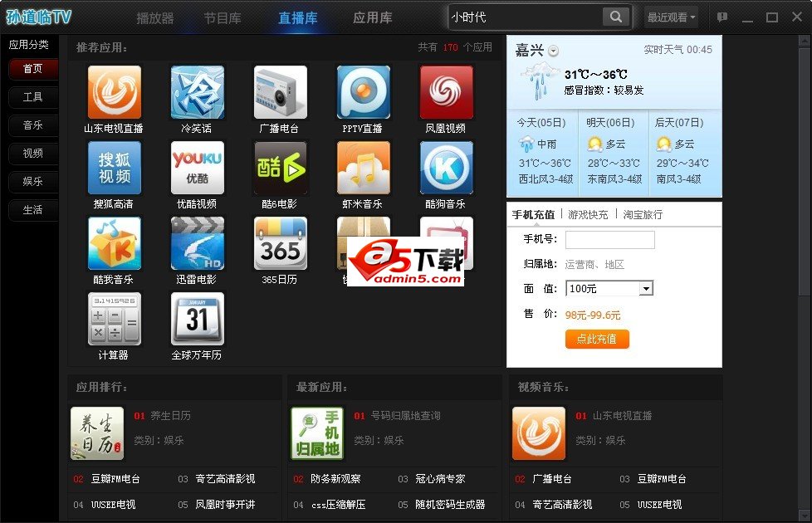
Task: Open the 凤凰视频 app icon
Action: 446,92
